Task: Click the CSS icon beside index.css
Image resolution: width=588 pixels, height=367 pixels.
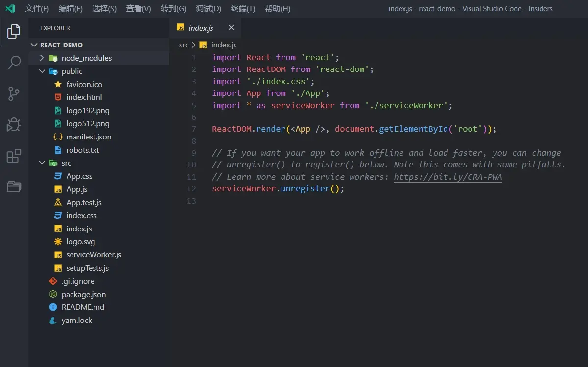Action: tap(58, 215)
